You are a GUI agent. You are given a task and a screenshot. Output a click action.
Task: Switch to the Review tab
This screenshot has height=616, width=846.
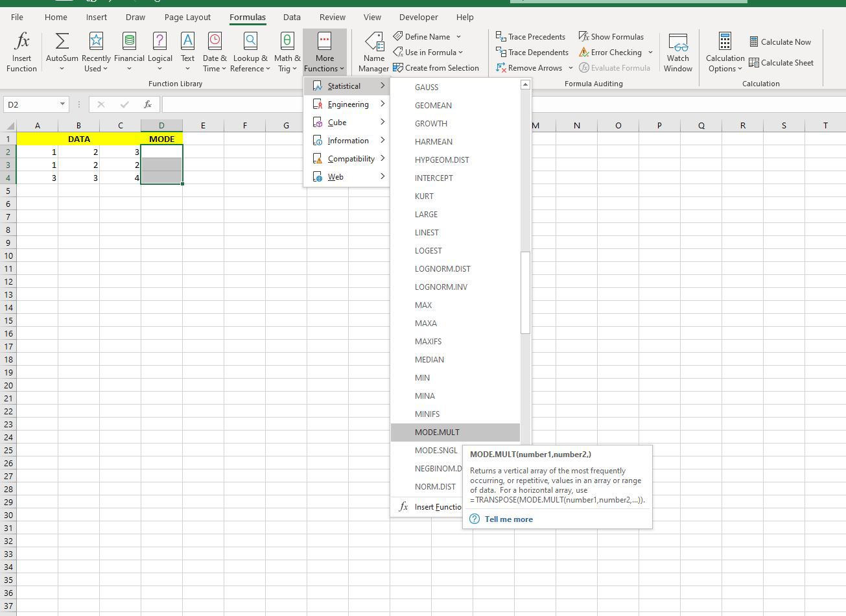pyautogui.click(x=333, y=18)
